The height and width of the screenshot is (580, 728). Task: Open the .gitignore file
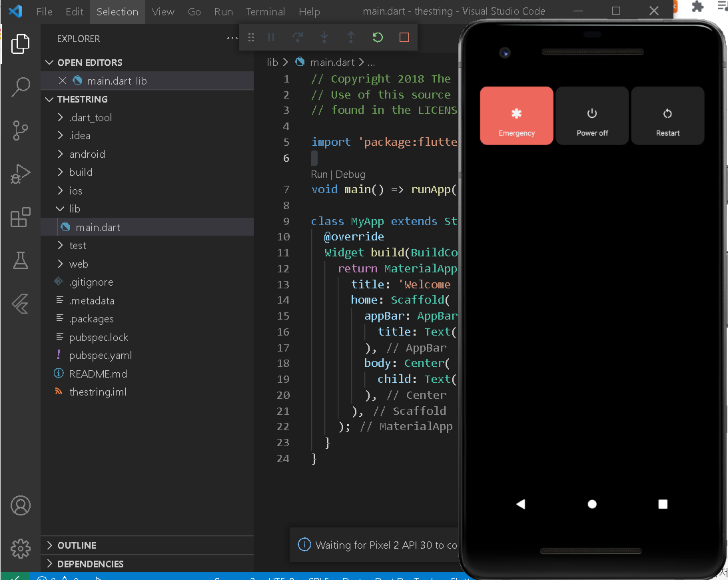[147, 282]
